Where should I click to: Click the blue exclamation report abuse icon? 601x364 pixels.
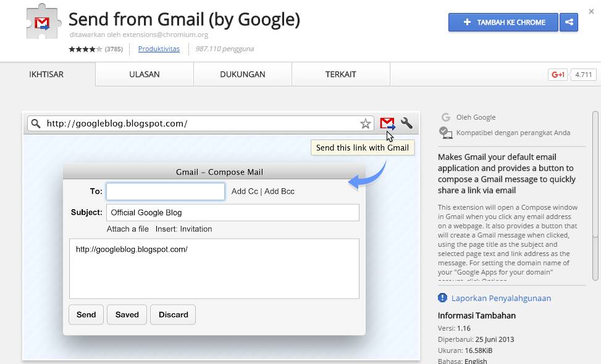tap(442, 298)
